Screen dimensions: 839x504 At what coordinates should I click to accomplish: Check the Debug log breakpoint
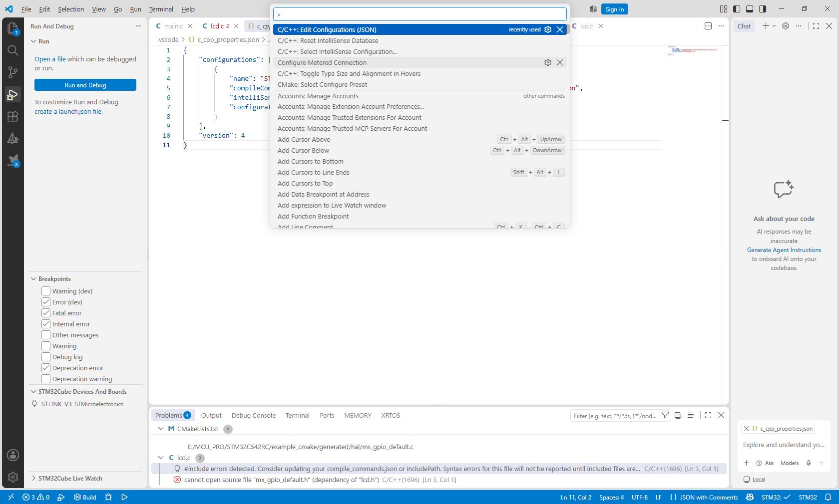pyautogui.click(x=46, y=357)
